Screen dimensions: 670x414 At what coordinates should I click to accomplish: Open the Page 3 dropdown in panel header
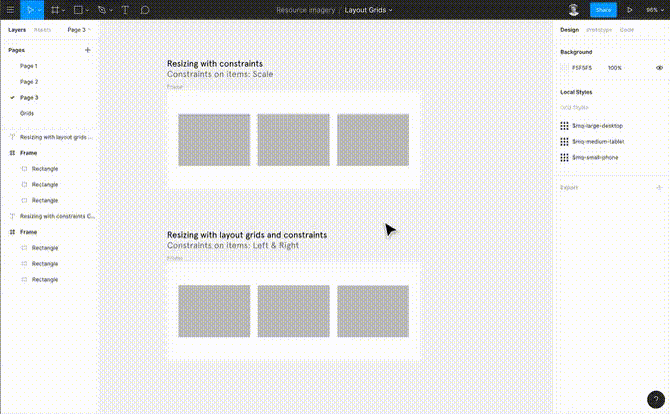(79, 30)
